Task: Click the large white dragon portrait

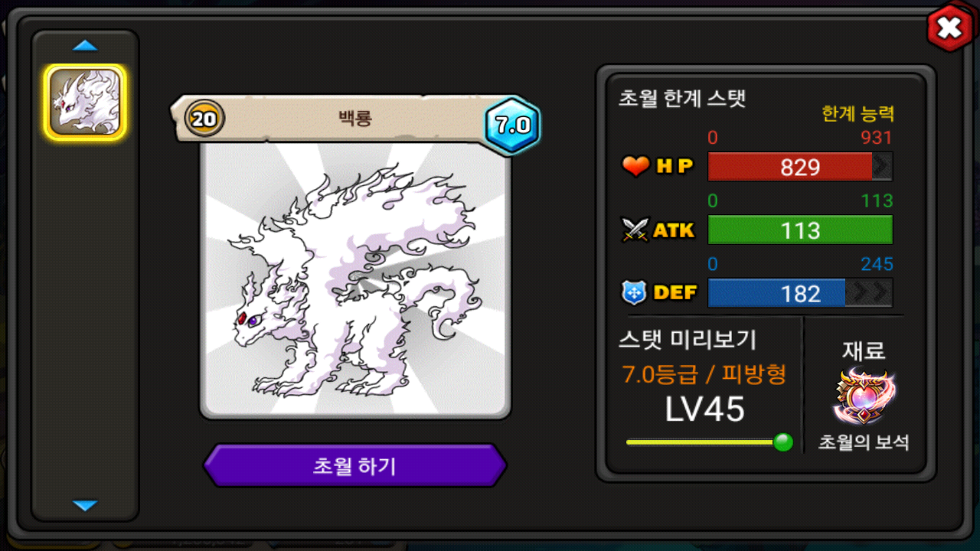Action: (x=354, y=279)
